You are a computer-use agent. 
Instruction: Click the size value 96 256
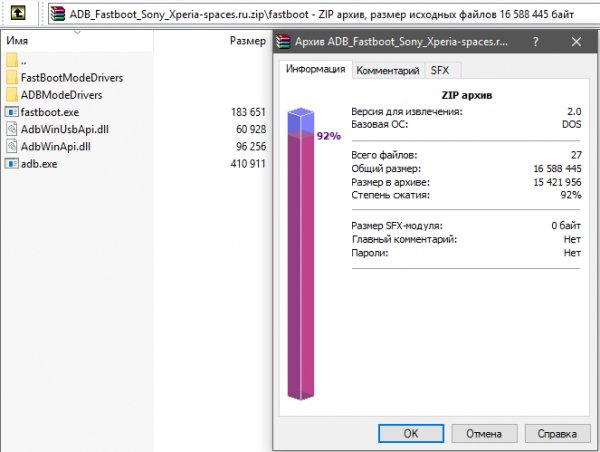coord(251,147)
